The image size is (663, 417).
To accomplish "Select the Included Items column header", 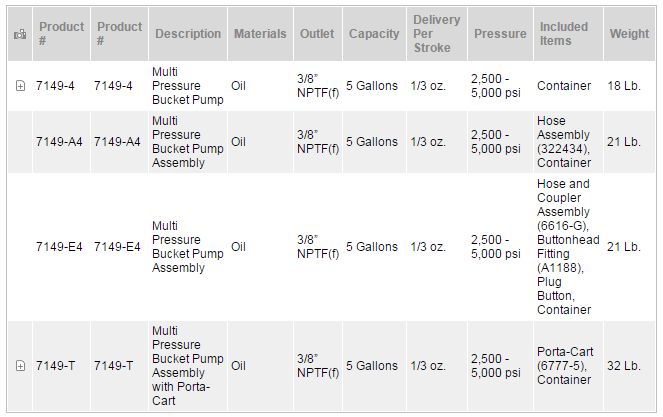I will pyautogui.click(x=564, y=34).
